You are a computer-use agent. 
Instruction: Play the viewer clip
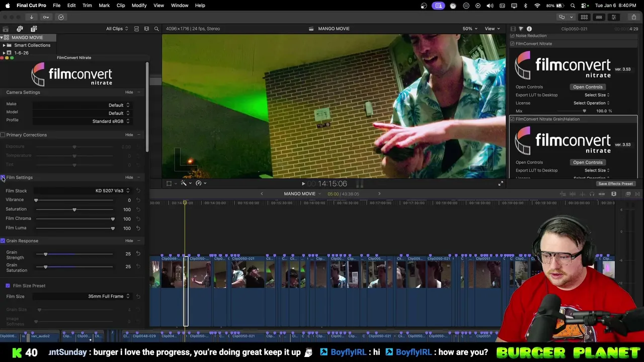303,184
